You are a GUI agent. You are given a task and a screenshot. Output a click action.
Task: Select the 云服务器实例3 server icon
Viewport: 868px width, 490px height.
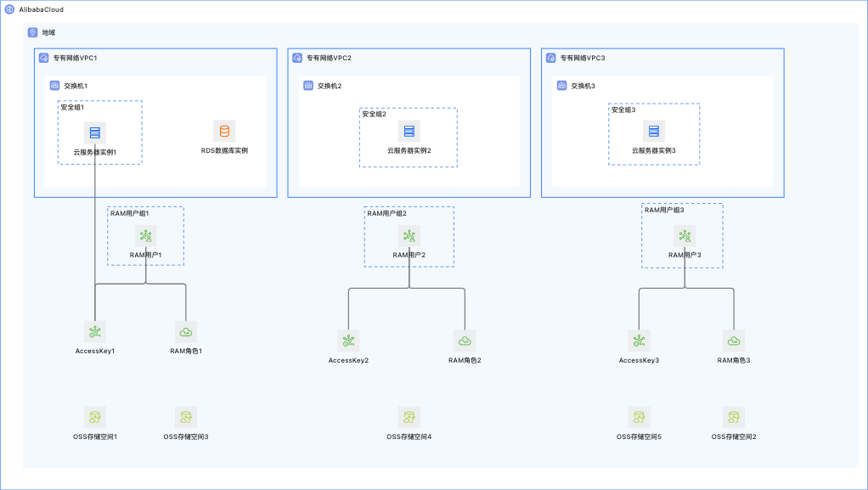[x=654, y=132]
